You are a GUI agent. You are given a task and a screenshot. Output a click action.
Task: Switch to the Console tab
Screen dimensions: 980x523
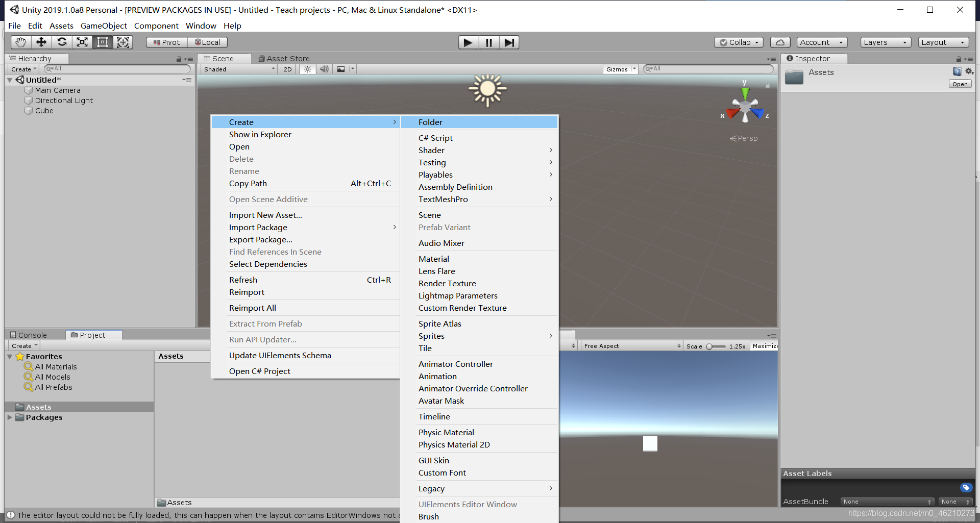click(29, 335)
